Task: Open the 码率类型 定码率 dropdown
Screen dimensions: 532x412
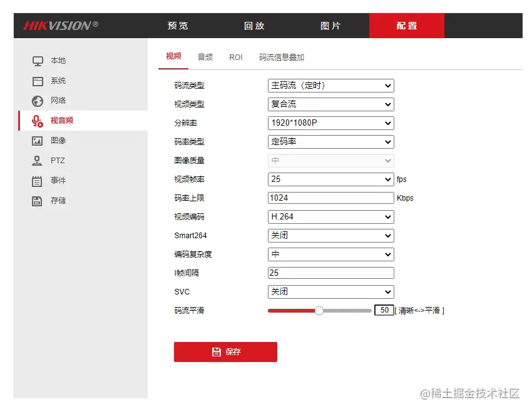Action: 331,142
